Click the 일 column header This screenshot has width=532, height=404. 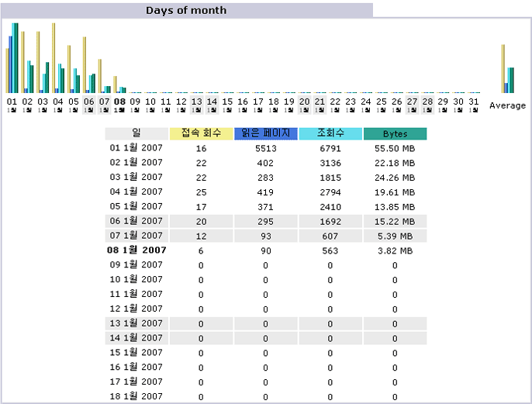pyautogui.click(x=136, y=133)
